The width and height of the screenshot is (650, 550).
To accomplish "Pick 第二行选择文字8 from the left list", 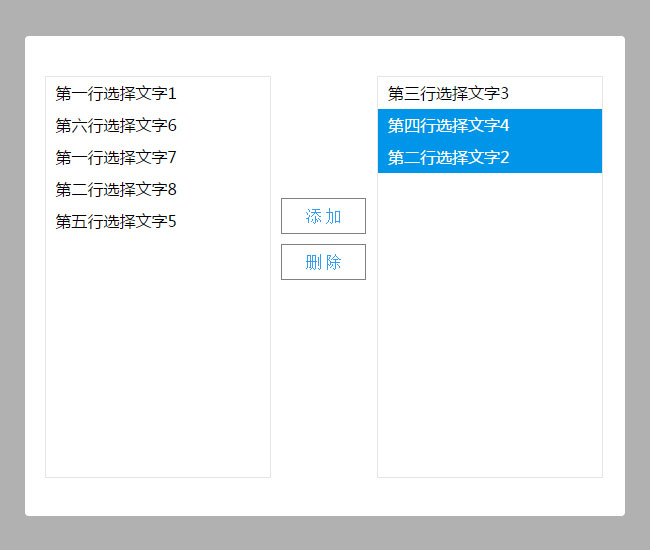I will [x=116, y=190].
